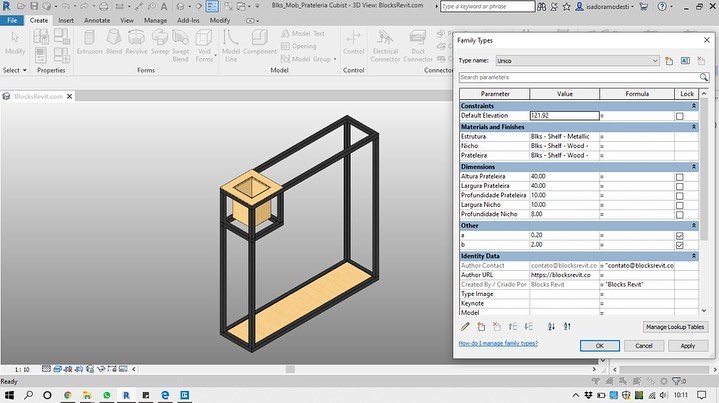Uncheck the lock for parameter b

click(680, 245)
